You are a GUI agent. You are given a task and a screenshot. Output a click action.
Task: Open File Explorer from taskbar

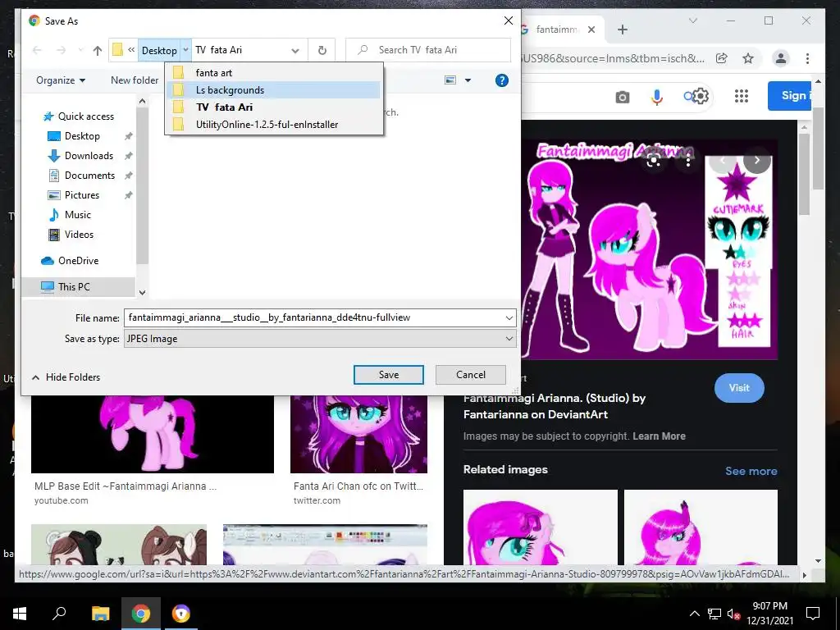(x=100, y=614)
